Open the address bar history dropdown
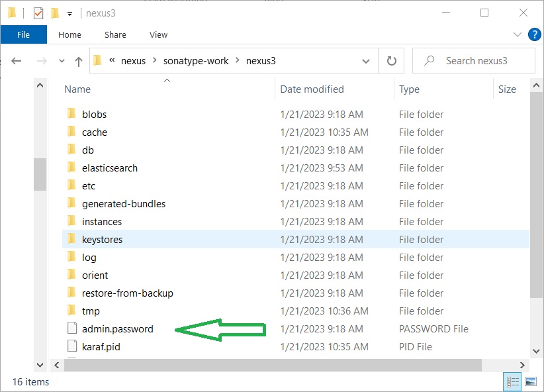This screenshot has width=544, height=392. pos(366,61)
